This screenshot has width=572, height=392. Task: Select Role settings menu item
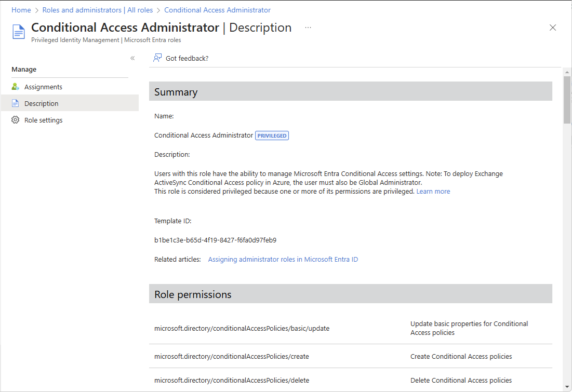(43, 120)
